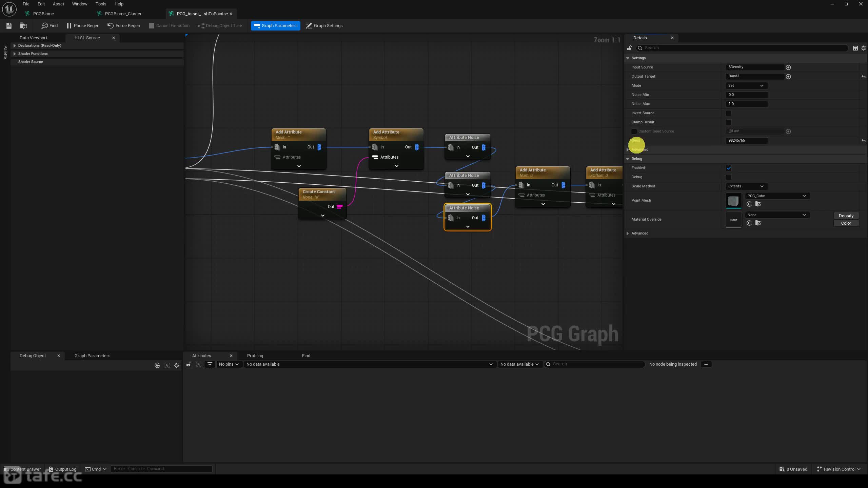The image size is (868, 488).
Task: Click the Density button
Action: [846, 216]
